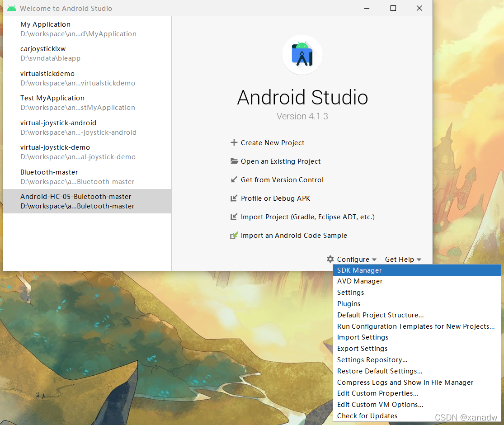This screenshot has width=504, height=425.
Task: Select Check for Updates menu item
Action: click(x=417, y=416)
